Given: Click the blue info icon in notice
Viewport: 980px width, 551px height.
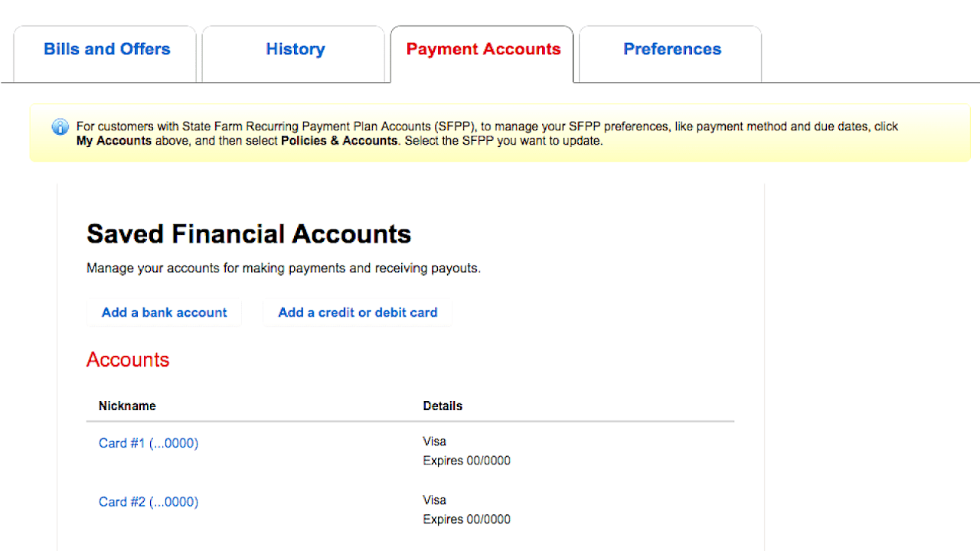Looking at the screenshot, I should tap(60, 127).
